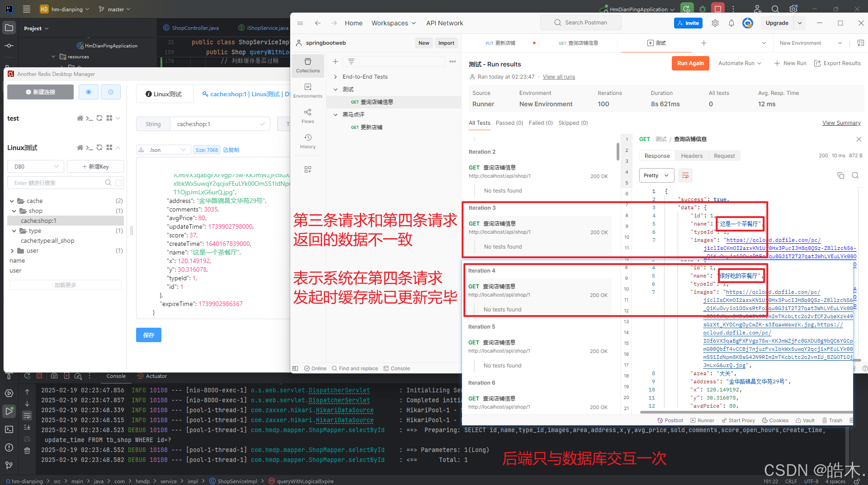The height and width of the screenshot is (485, 868).
Task: Click View Summary link
Action: 841,123
